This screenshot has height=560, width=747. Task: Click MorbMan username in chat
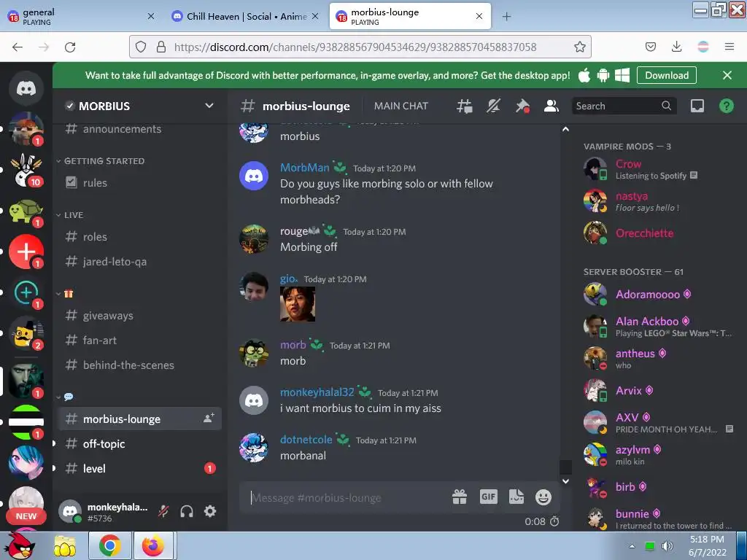click(x=304, y=168)
